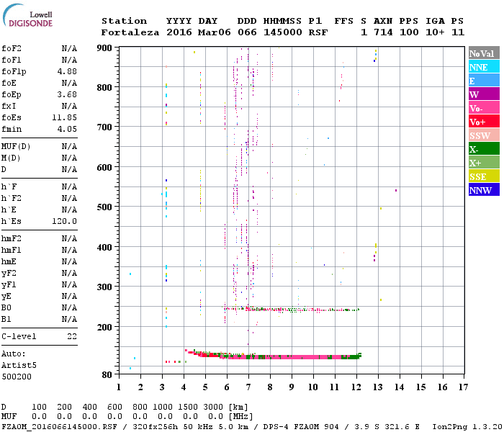Select the X- dark green legend swatch
504x432 pixels.
[x=484, y=149]
